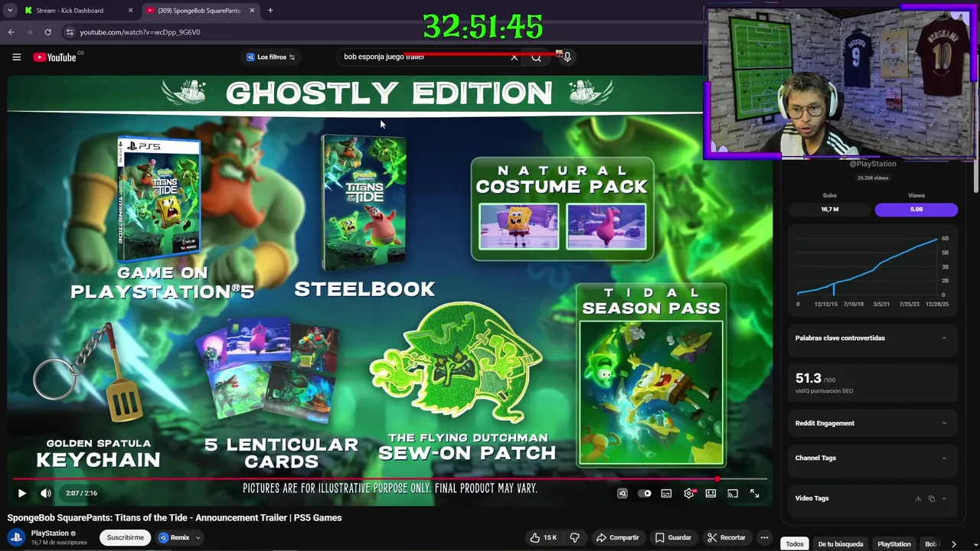Select the De tu búsqueda chip
980x551 pixels.
tap(841, 544)
